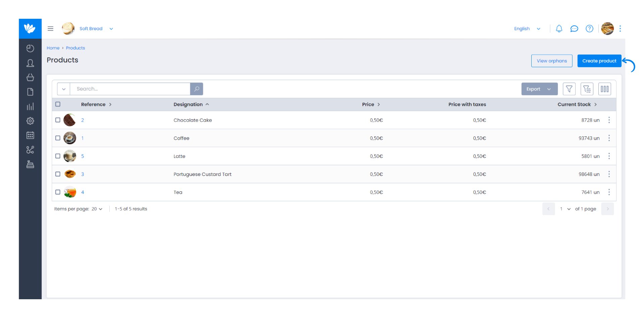This screenshot has height=318, width=644.
Task: Open the reports bar chart sidebar icon
Action: pos(30,107)
